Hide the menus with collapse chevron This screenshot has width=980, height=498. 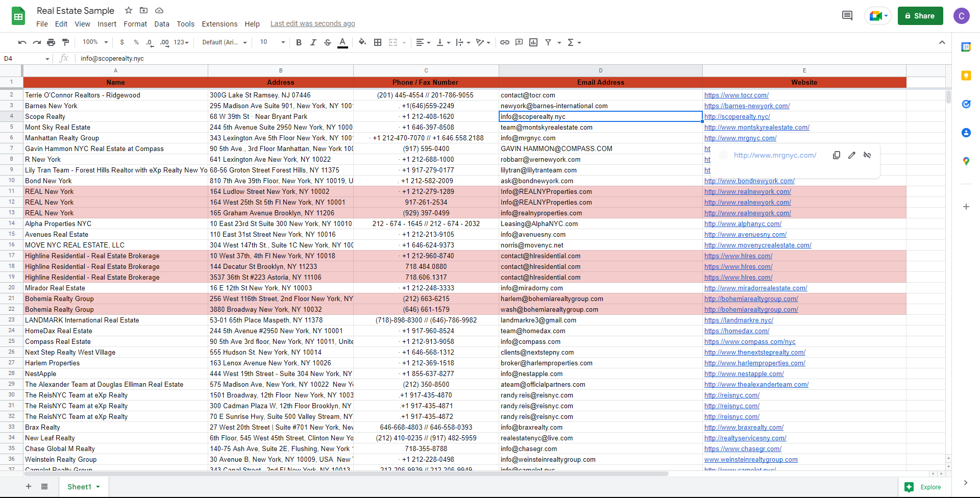942,42
